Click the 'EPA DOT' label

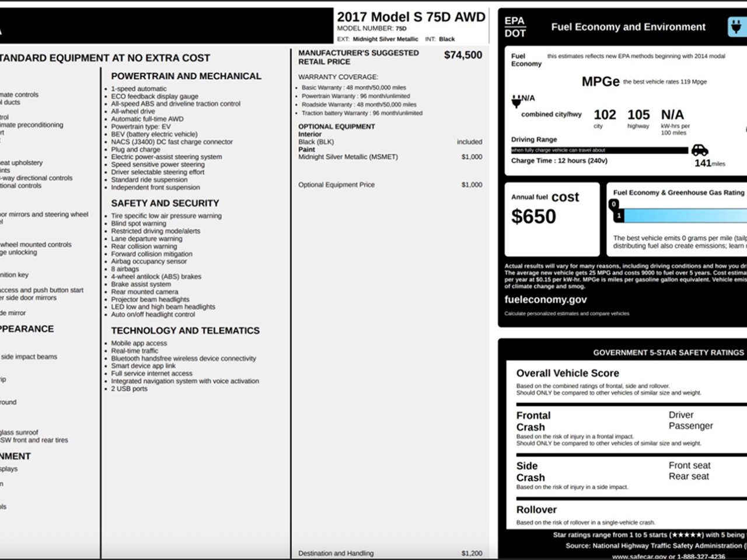tap(515, 27)
